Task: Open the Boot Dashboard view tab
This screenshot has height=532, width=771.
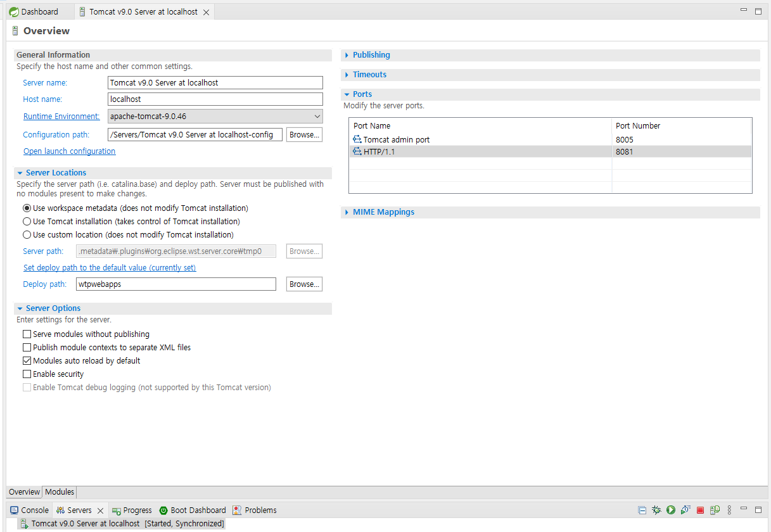Action: coord(192,510)
